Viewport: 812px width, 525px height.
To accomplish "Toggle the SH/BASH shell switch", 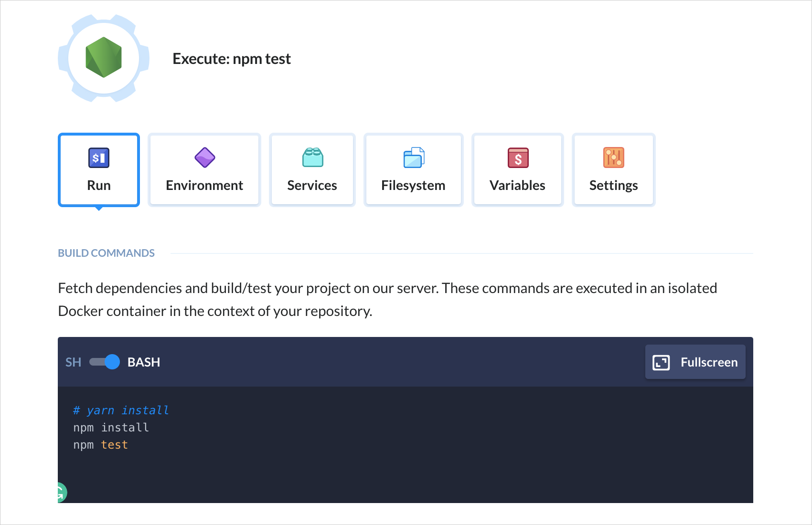I will (105, 362).
